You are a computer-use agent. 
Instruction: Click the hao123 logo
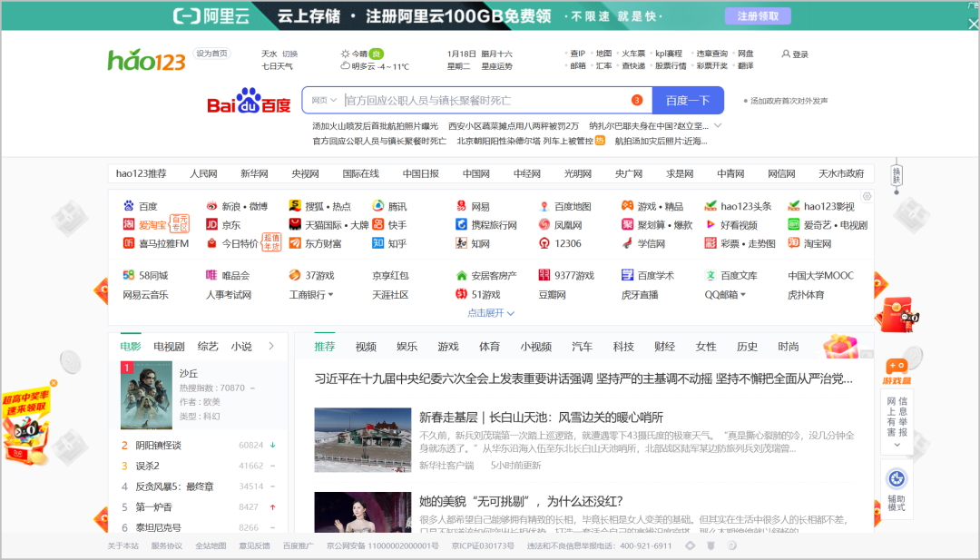(x=147, y=60)
